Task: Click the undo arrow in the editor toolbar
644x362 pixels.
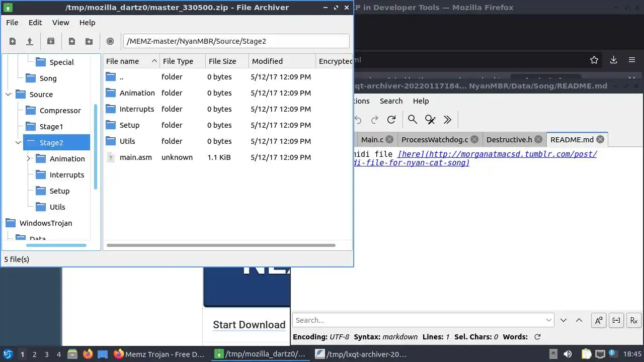Action: tap(358, 120)
